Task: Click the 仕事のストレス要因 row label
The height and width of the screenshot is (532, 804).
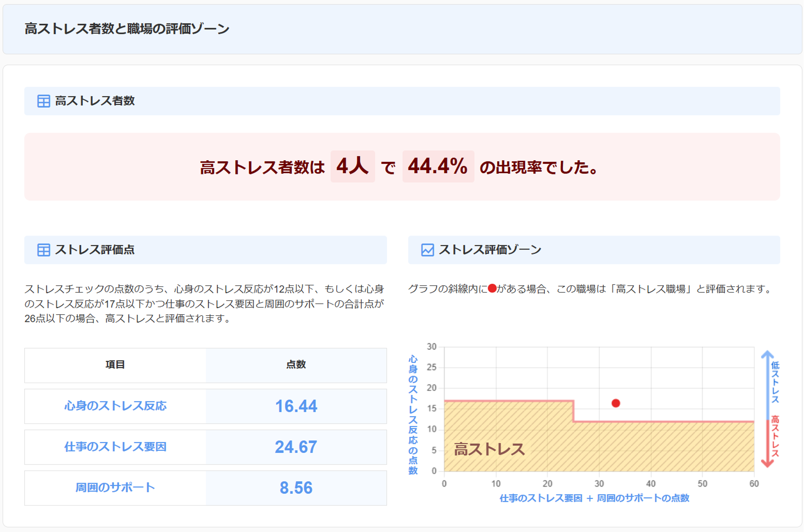Action: (115, 447)
